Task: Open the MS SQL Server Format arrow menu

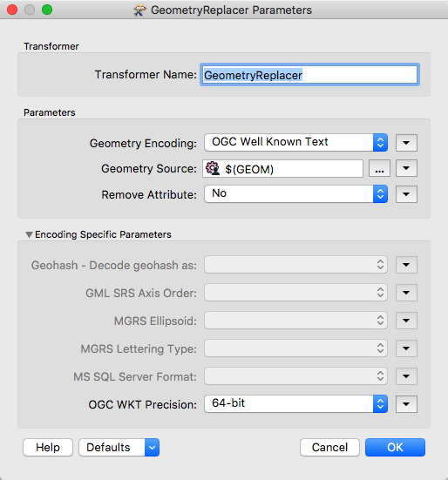Action: click(406, 376)
